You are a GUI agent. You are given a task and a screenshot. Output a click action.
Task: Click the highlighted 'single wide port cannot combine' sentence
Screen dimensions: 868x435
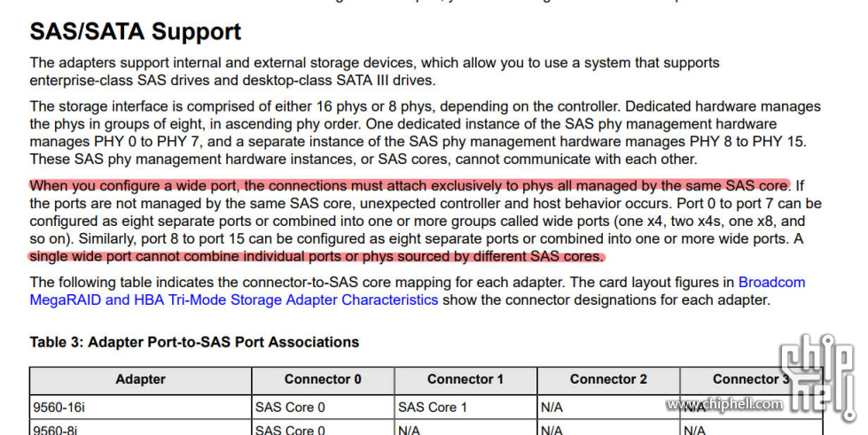point(317,256)
